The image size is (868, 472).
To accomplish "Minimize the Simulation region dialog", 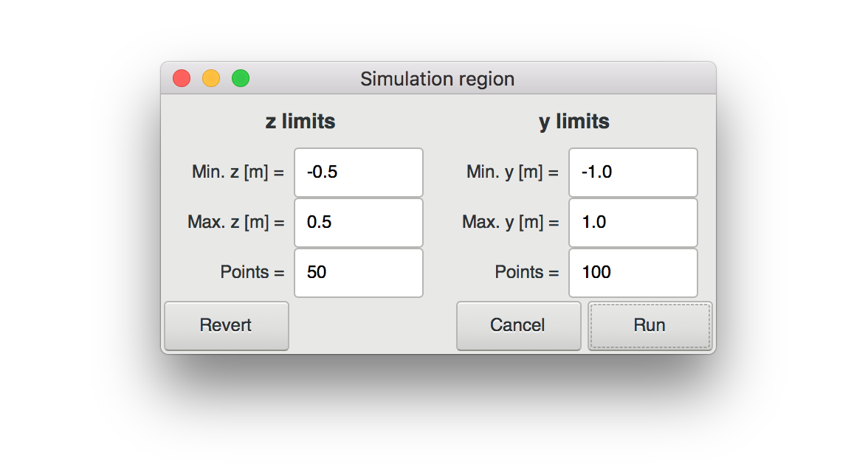I will (211, 78).
